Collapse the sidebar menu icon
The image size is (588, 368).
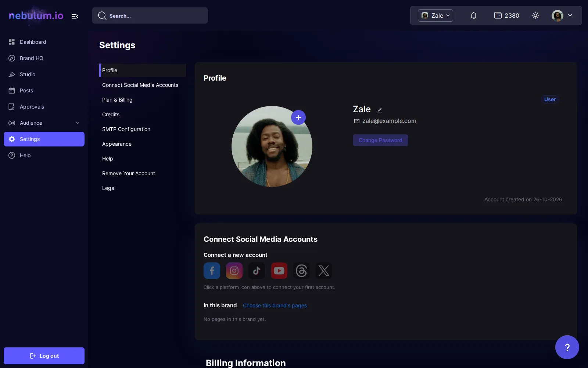coord(75,16)
